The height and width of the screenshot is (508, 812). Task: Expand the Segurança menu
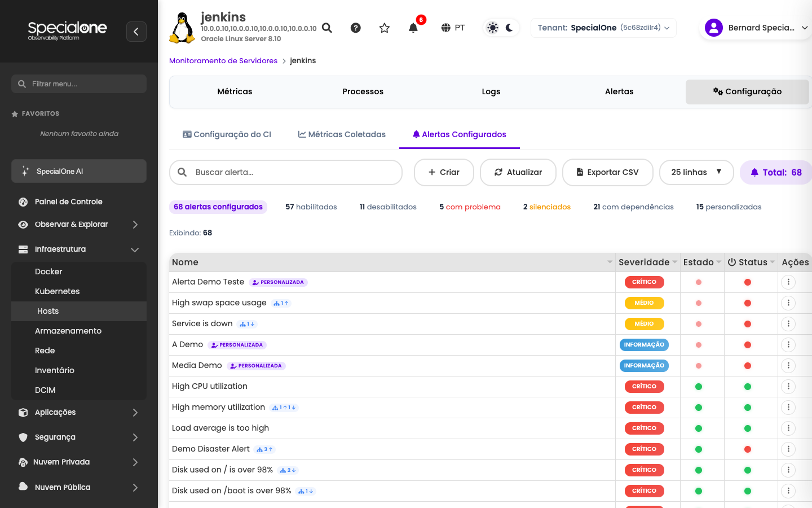tap(79, 437)
